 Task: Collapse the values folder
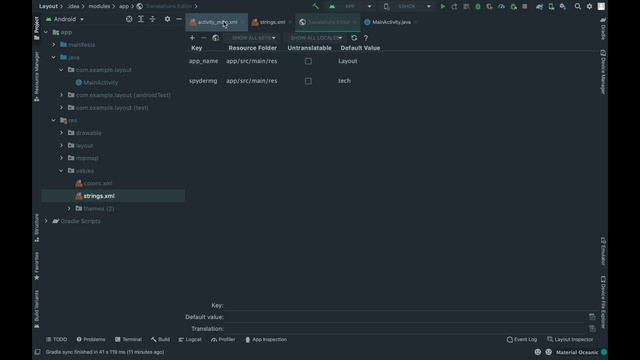click(62, 171)
